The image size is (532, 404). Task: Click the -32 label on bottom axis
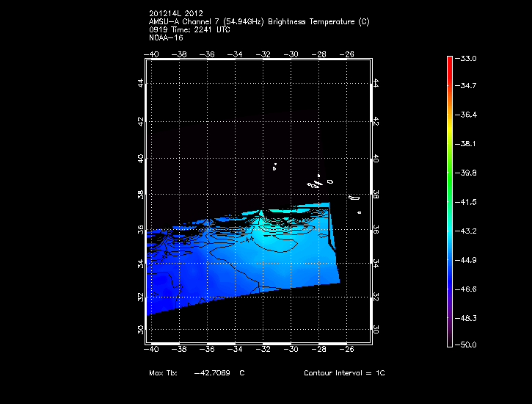(264, 349)
